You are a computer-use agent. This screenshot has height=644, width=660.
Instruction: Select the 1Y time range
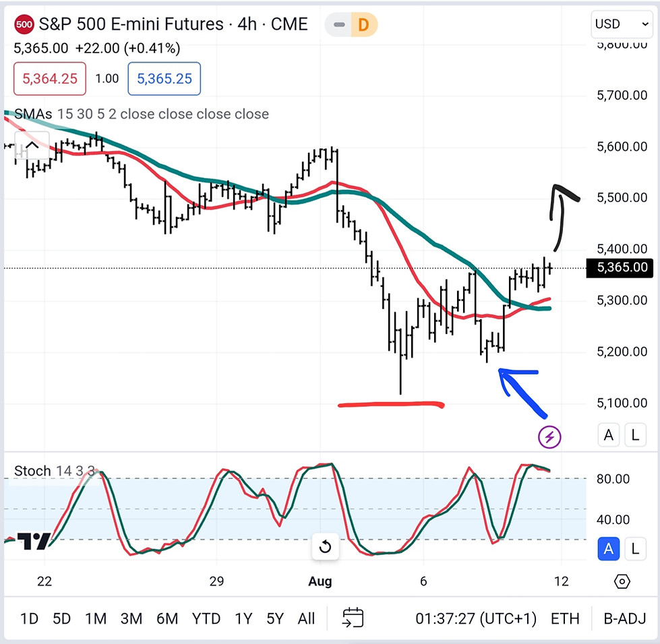tap(243, 619)
